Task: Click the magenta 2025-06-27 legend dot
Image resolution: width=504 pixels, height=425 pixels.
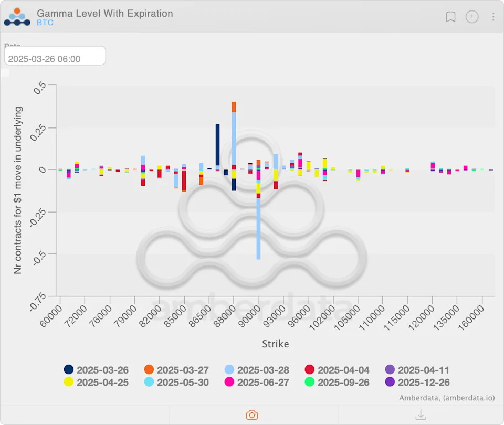Action: (229, 381)
